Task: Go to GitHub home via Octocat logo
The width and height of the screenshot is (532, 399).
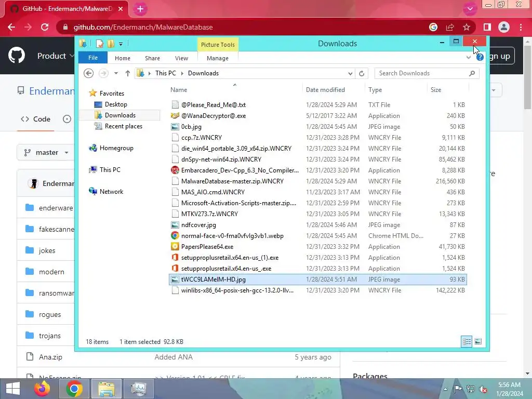Action: pyautogui.click(x=17, y=56)
